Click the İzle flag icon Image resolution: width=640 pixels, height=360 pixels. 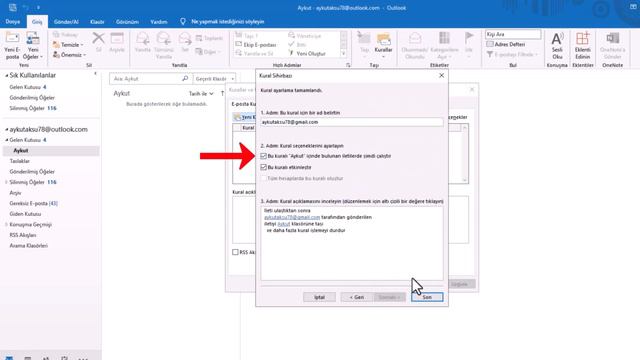[469, 38]
